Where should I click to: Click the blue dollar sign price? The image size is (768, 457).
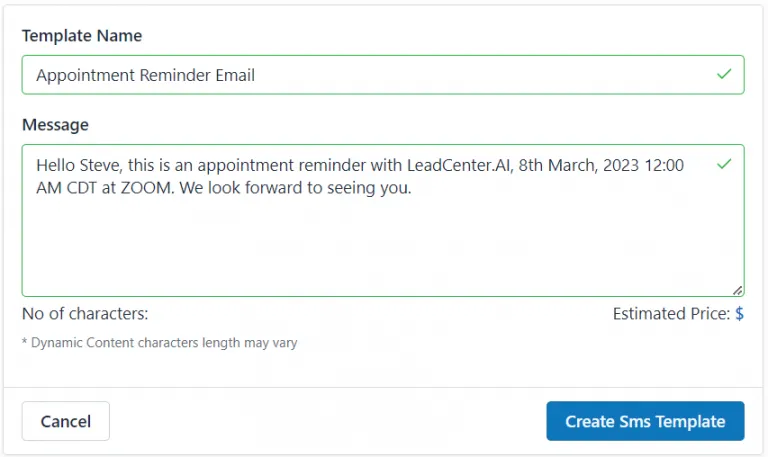tap(739, 313)
